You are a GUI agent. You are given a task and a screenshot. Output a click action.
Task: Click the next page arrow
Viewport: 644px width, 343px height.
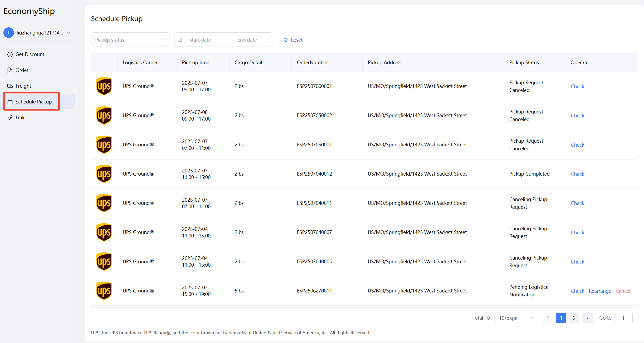click(587, 318)
